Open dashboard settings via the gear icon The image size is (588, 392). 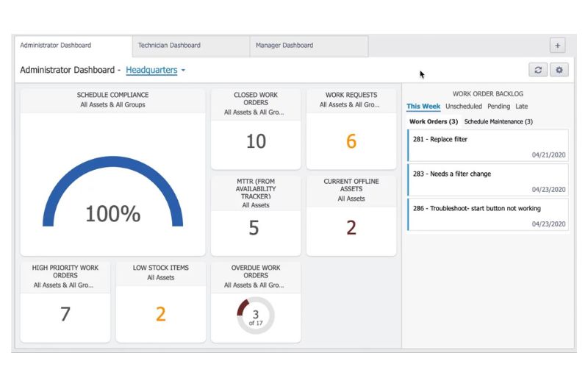(x=559, y=70)
